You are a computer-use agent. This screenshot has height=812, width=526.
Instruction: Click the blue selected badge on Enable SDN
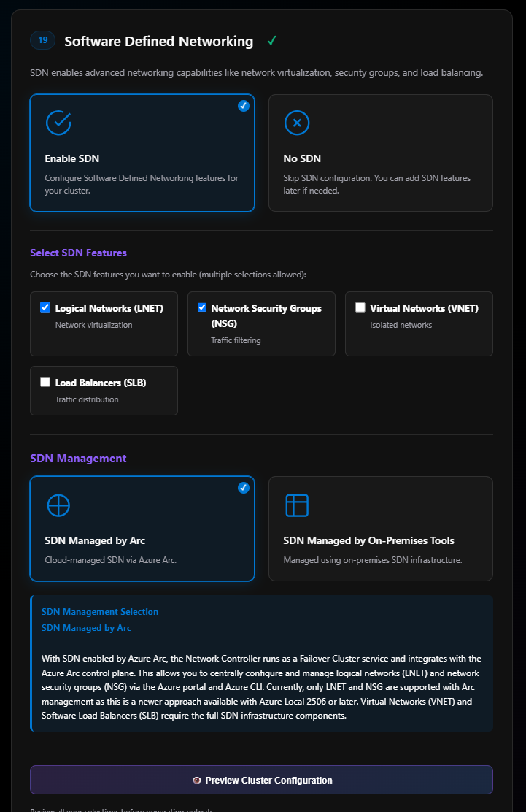pyautogui.click(x=244, y=106)
